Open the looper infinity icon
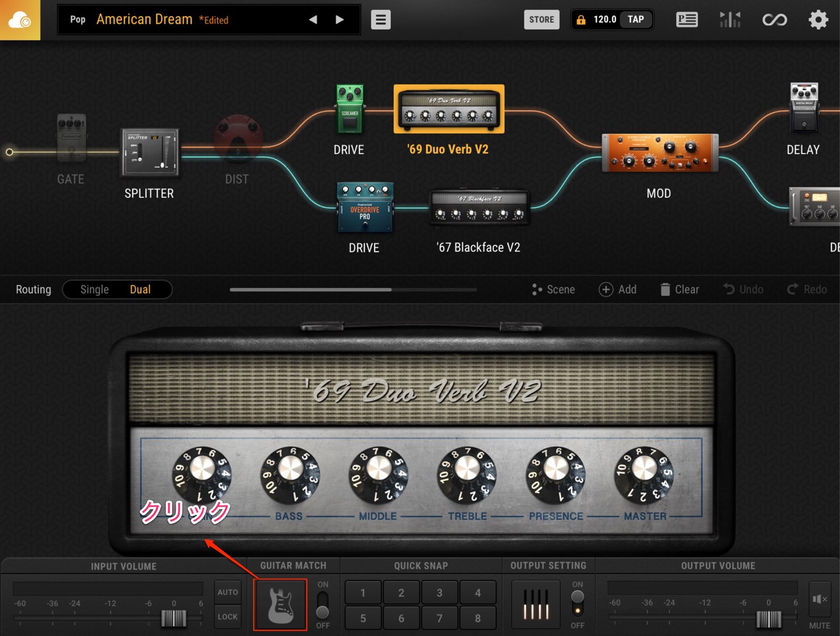Image resolution: width=840 pixels, height=636 pixels. coord(774,20)
